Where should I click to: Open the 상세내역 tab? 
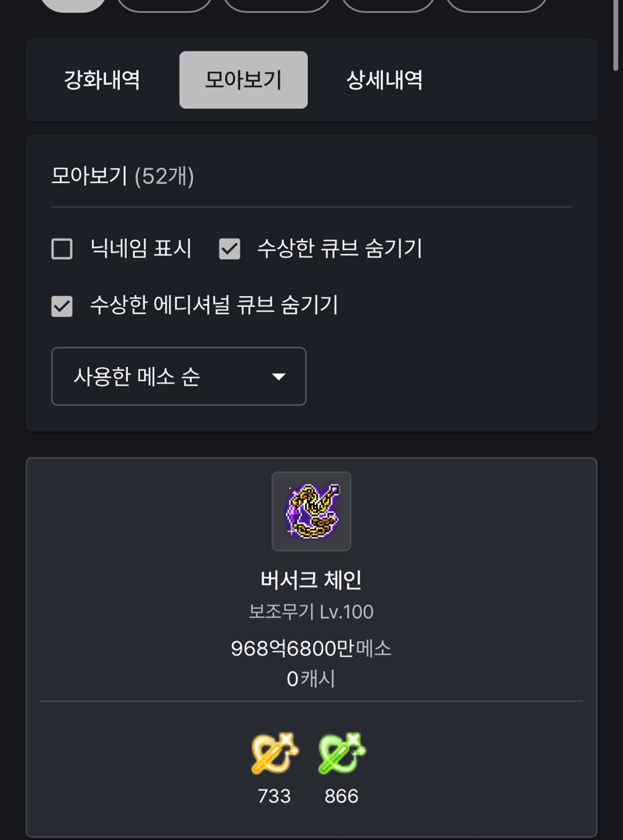[x=384, y=79]
